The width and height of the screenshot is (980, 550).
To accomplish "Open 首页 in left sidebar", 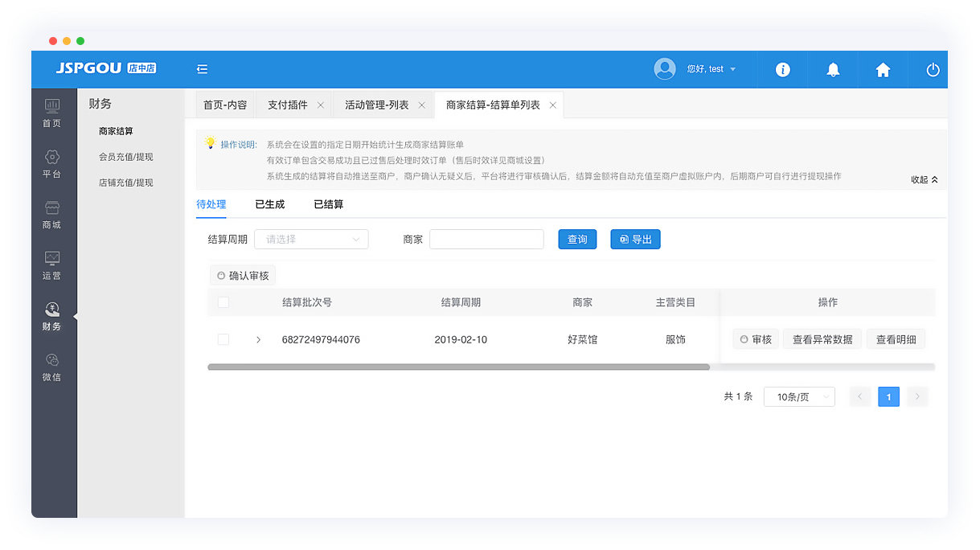I will tap(51, 113).
